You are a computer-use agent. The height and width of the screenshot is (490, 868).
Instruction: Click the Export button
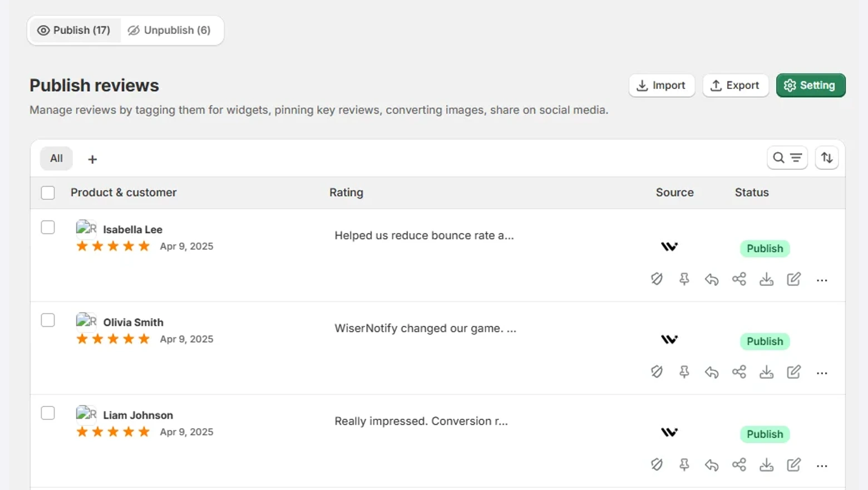736,85
